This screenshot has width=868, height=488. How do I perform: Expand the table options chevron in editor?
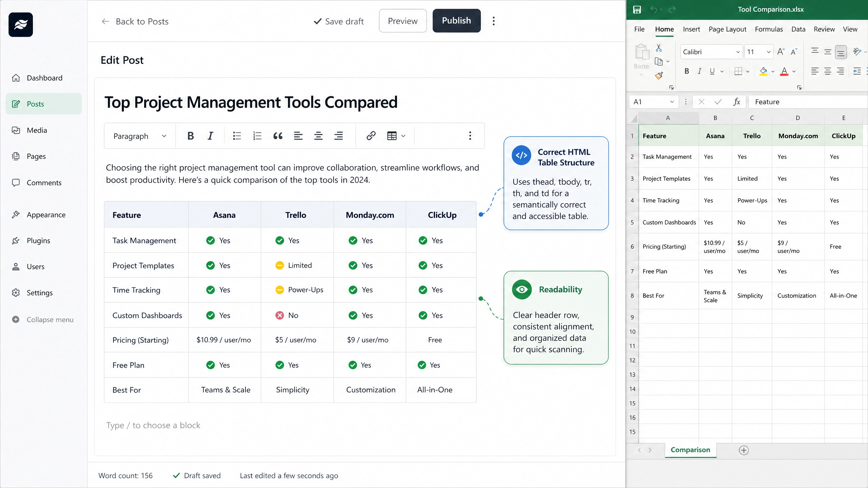pyautogui.click(x=403, y=136)
